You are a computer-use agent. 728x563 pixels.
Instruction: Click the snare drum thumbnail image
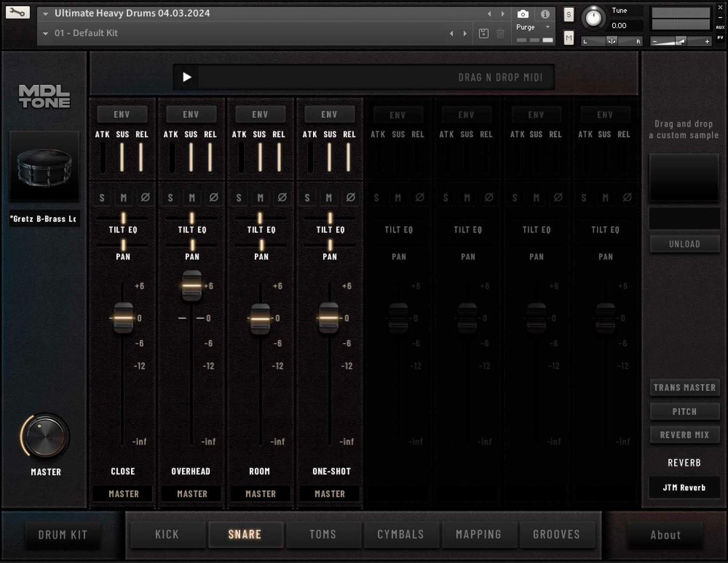pos(44,166)
